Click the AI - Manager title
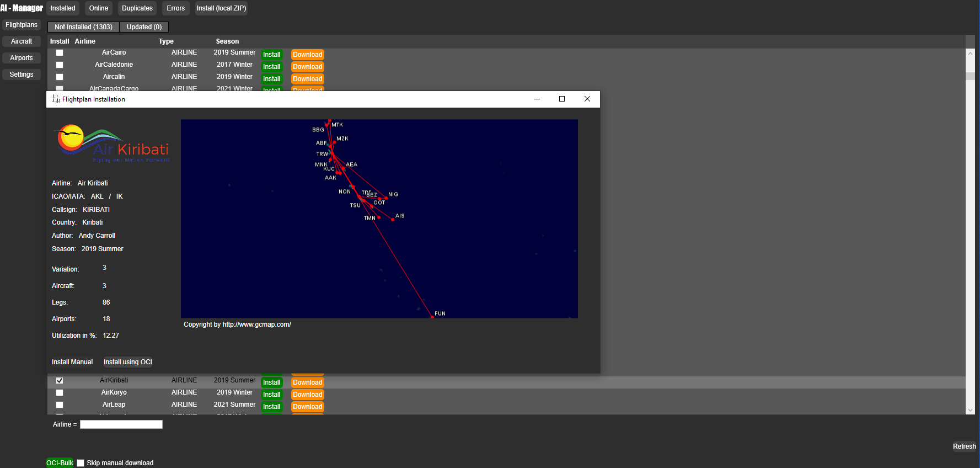The image size is (980, 468). click(22, 8)
